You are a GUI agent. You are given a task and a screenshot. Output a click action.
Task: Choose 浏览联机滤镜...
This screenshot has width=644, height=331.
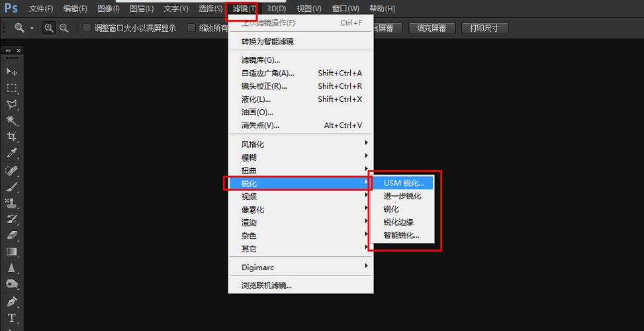coord(300,285)
